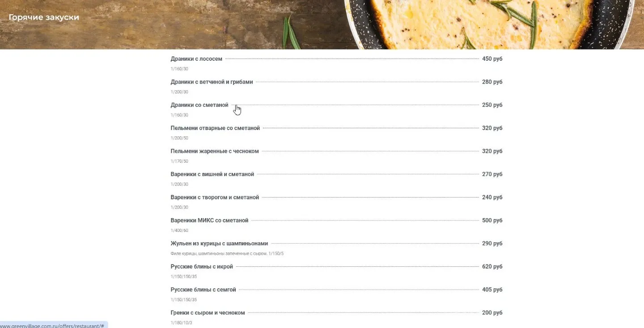Select Пельмени жаренные с чесноком
Screen dimensions: 644x328
pyautogui.click(x=215, y=151)
